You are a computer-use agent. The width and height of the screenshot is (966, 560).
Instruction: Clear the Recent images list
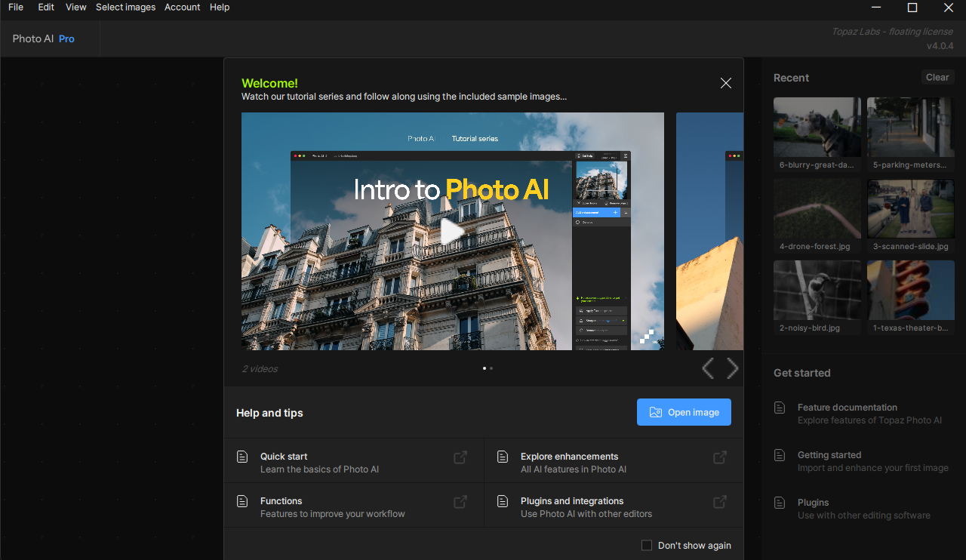pos(937,77)
